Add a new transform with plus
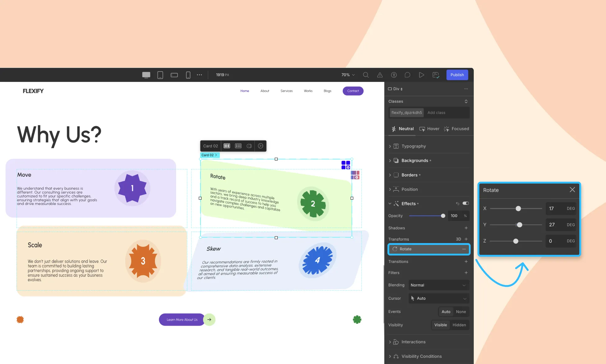Screen dimensions: 606x364 (466, 239)
